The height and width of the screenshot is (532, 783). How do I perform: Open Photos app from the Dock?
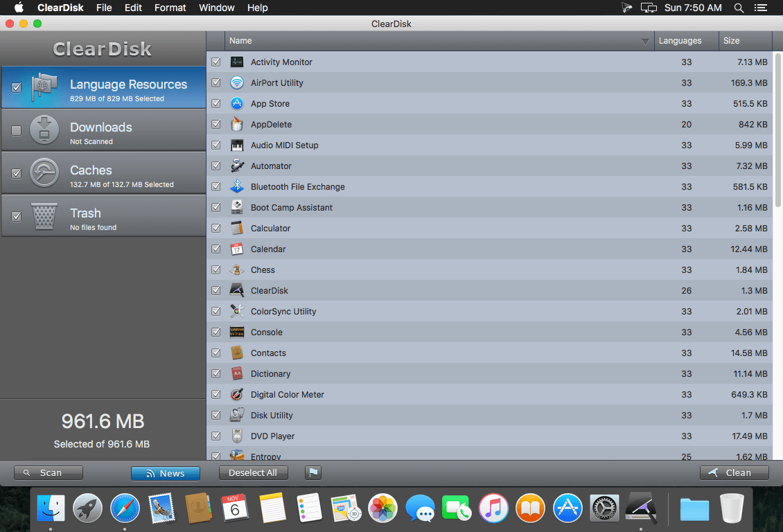tap(382, 508)
